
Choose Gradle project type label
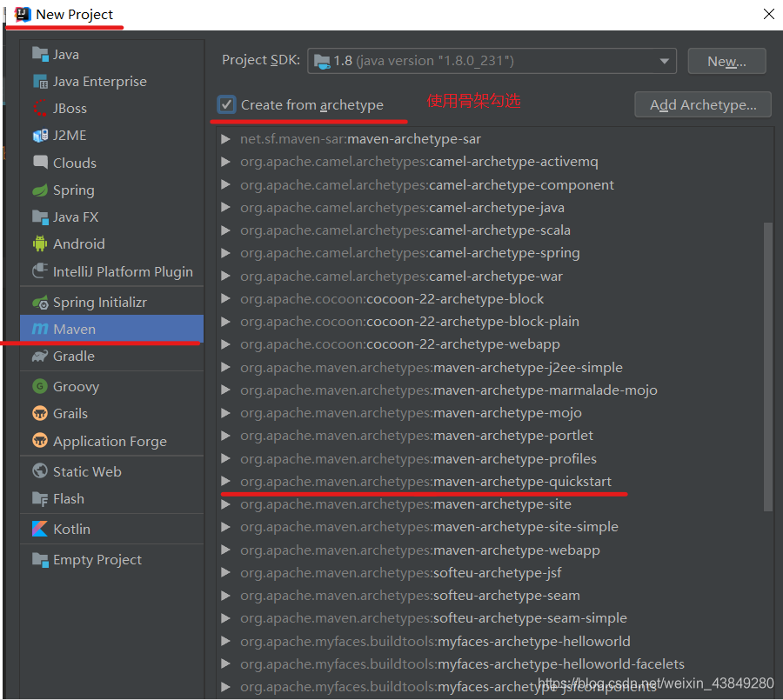74,356
